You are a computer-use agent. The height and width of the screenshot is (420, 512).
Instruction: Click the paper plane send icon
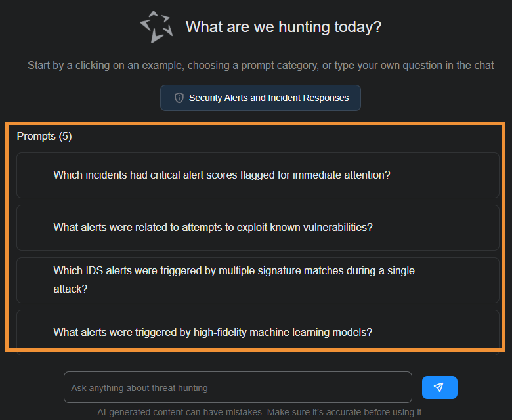(439, 387)
